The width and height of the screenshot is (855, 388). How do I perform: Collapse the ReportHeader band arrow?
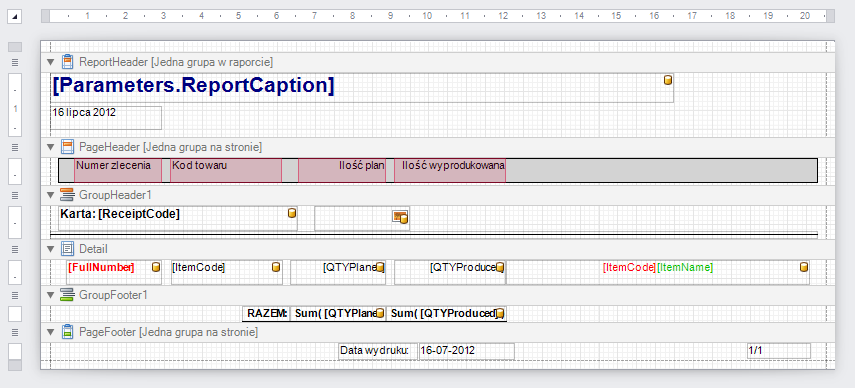51,62
